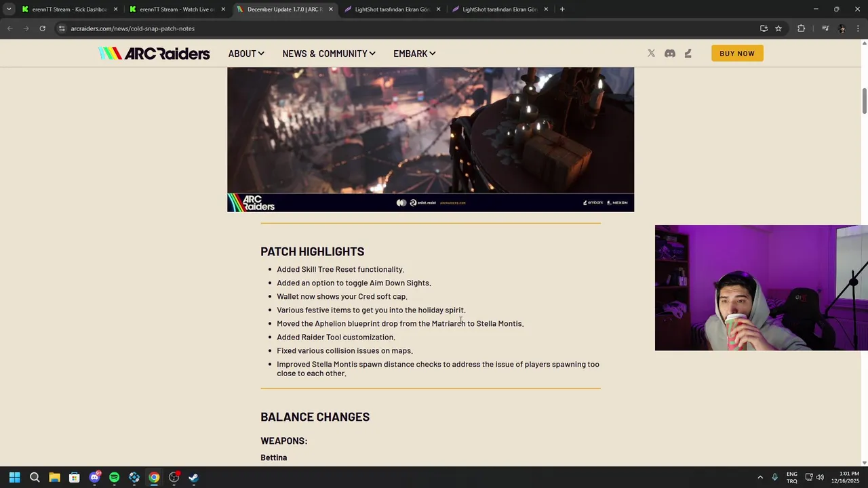
Task: Go back to the previous page
Action: coord(9,28)
